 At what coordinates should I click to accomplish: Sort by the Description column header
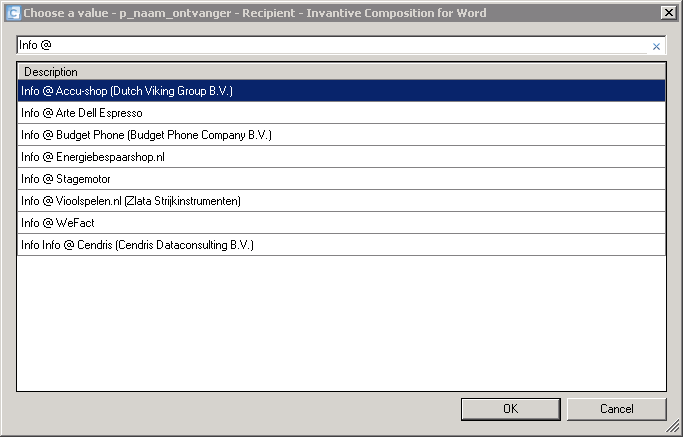coord(342,71)
